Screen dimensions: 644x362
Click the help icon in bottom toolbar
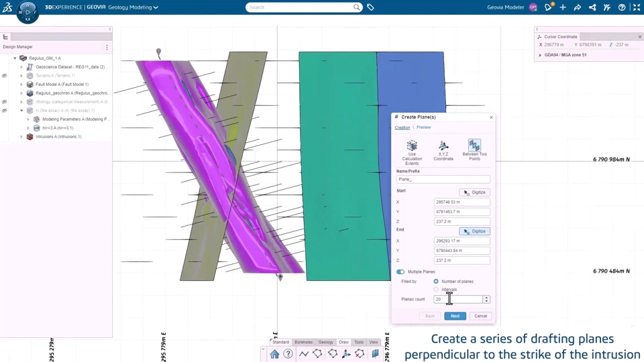[x=288, y=354]
